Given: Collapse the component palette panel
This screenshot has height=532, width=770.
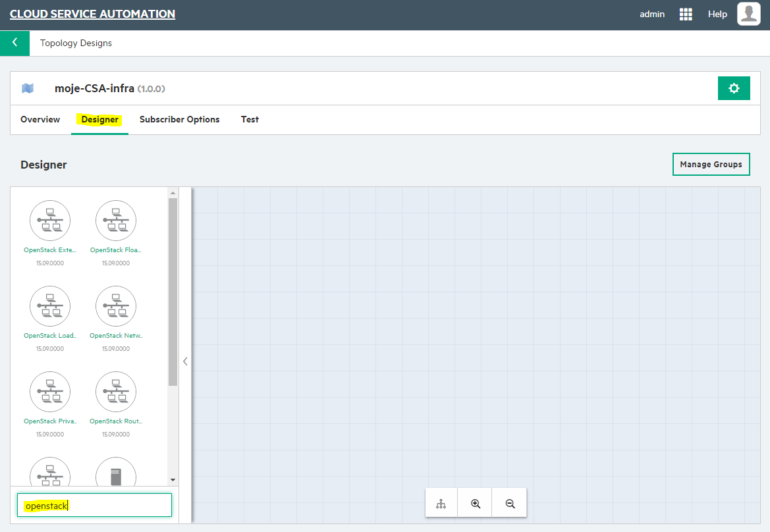Looking at the screenshot, I should pos(185,361).
